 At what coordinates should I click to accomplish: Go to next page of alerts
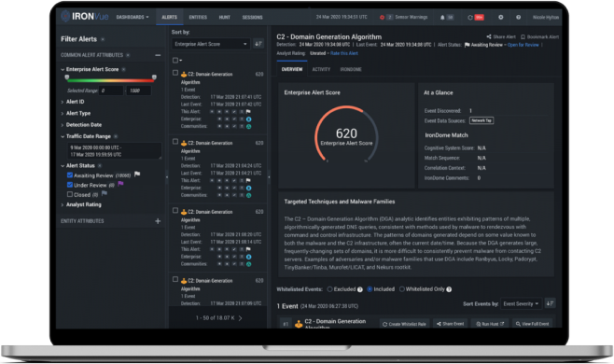(240, 318)
